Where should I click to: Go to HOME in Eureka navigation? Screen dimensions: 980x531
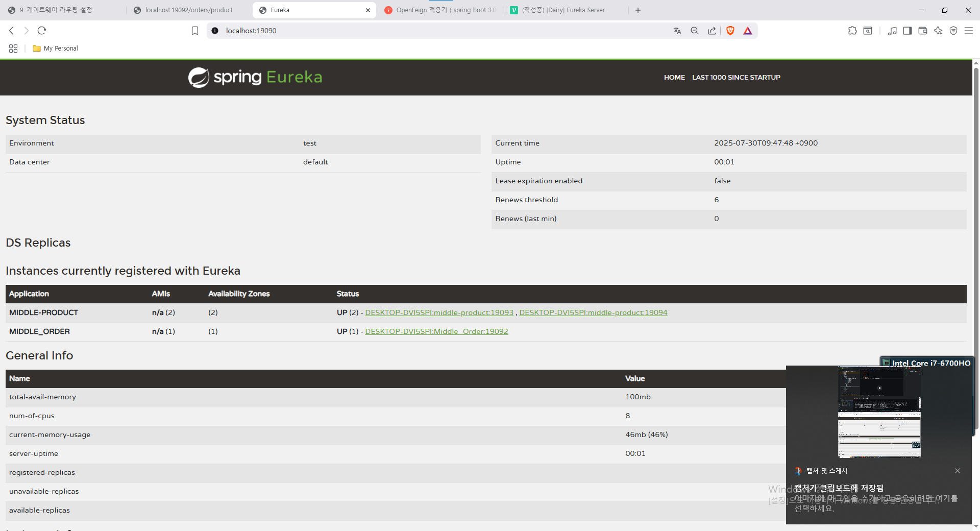point(674,78)
